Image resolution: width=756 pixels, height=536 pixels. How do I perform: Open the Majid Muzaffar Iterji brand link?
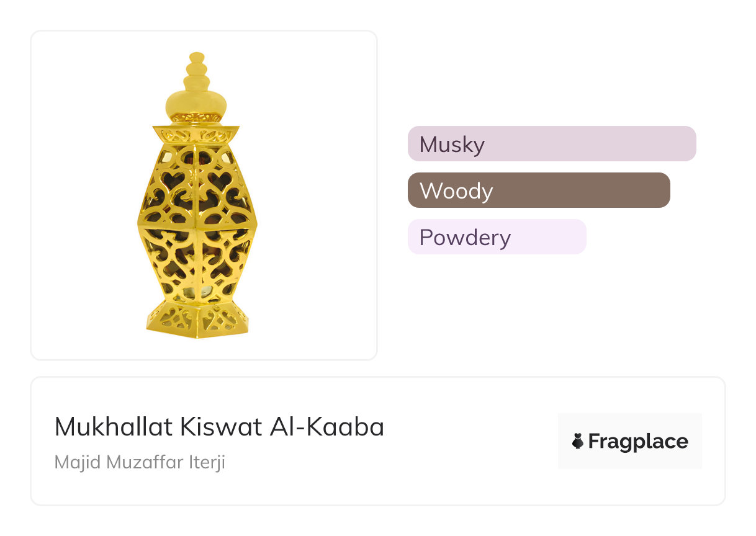pos(140,462)
